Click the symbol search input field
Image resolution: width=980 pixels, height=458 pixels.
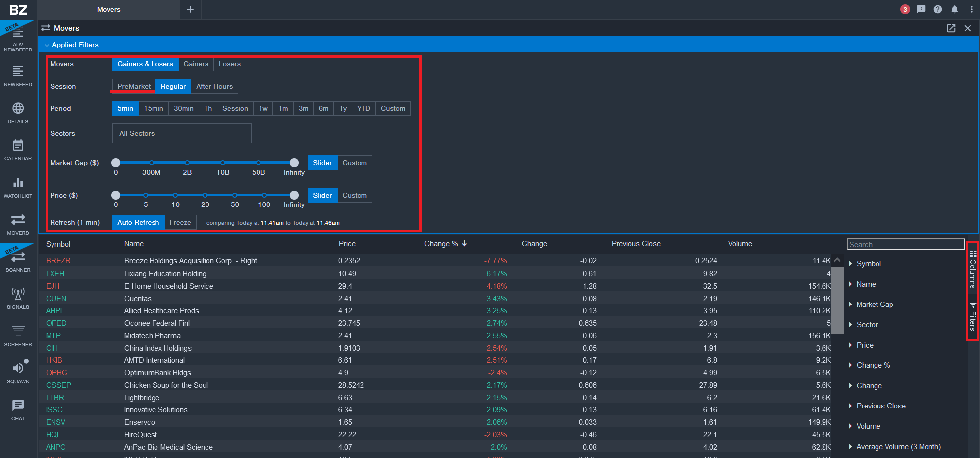pos(905,244)
